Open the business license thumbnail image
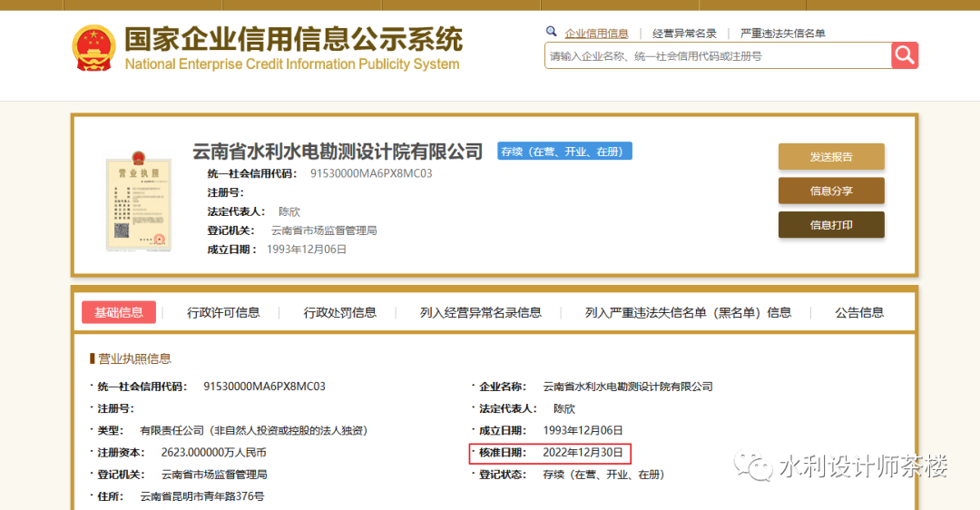Image resolution: width=980 pixels, height=510 pixels. coord(139,201)
